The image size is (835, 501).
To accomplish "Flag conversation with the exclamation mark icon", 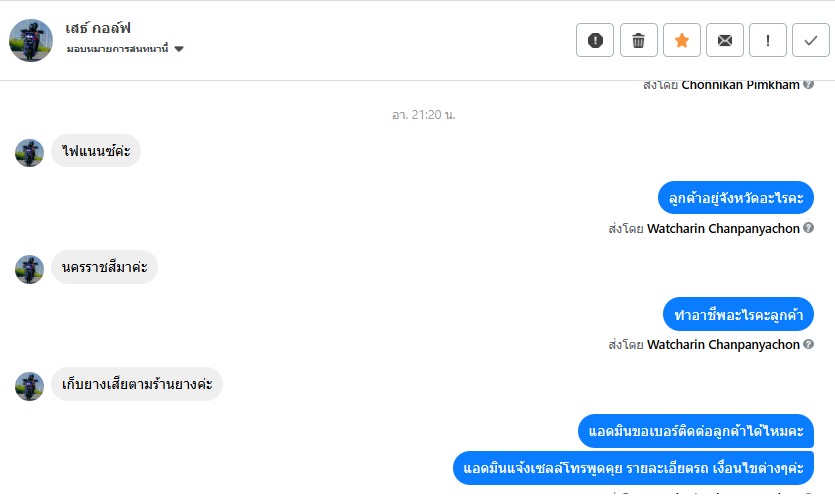I will pos(768,40).
